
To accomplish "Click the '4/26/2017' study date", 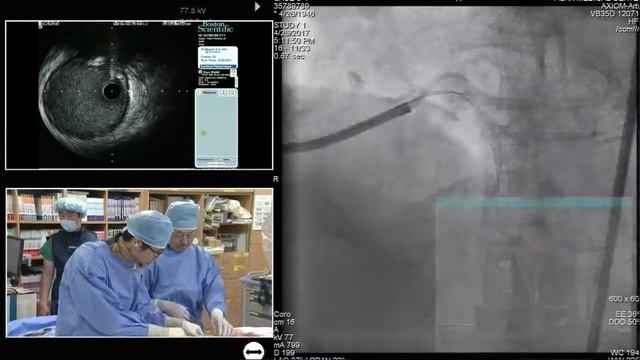I will [x=291, y=33].
